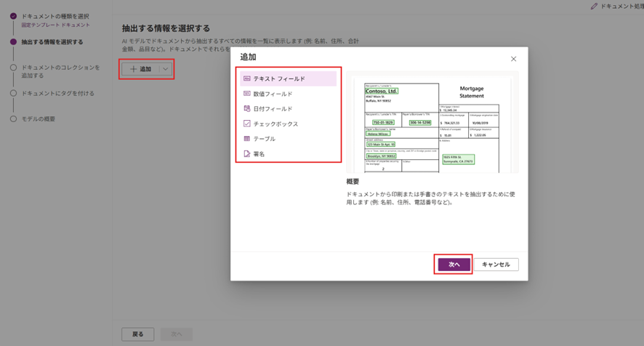Screen dimensions: 644x346
Task: Click the Mortgage Statement preview image
Action: click(x=432, y=122)
